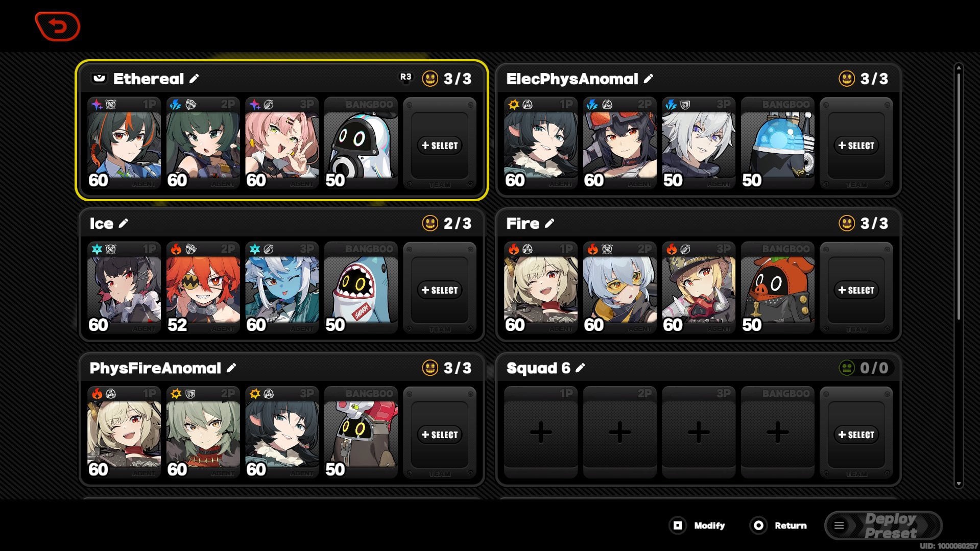The width and height of the screenshot is (980, 551).
Task: Rename ElecPhysAnomal squad via pencil icon
Action: pos(649,79)
